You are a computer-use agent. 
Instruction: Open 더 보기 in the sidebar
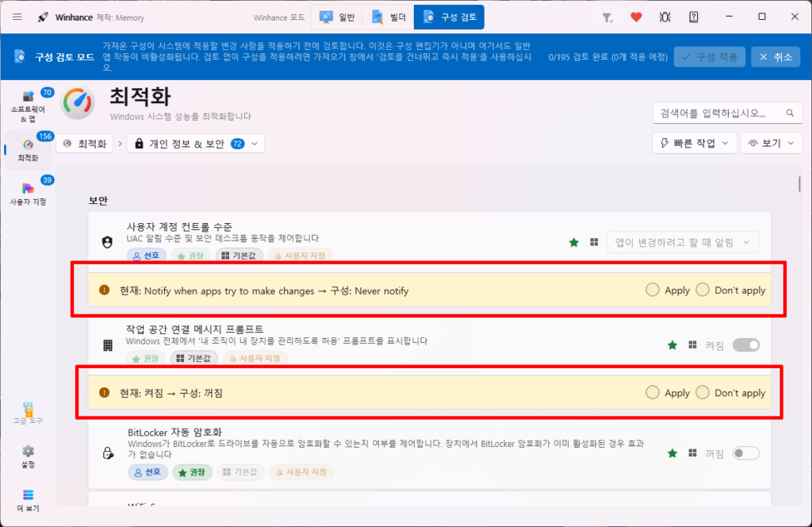click(x=28, y=500)
